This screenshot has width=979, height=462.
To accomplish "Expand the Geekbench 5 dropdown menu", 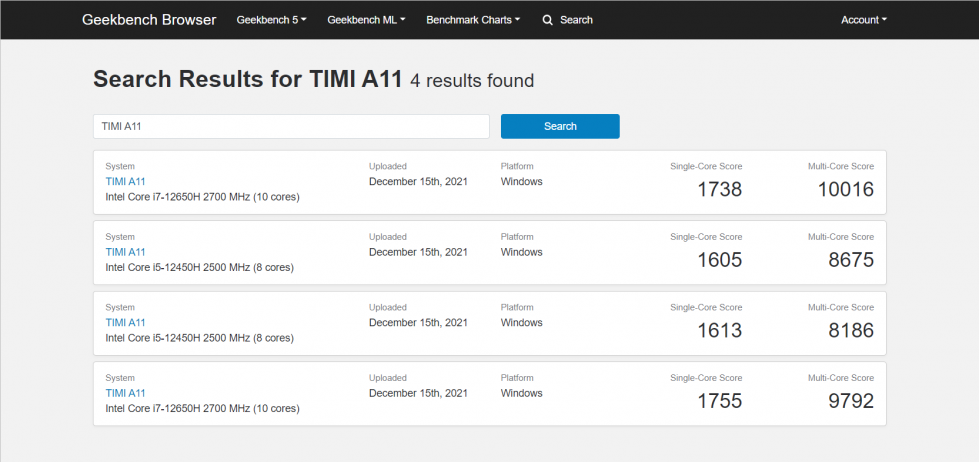I will click(x=272, y=20).
